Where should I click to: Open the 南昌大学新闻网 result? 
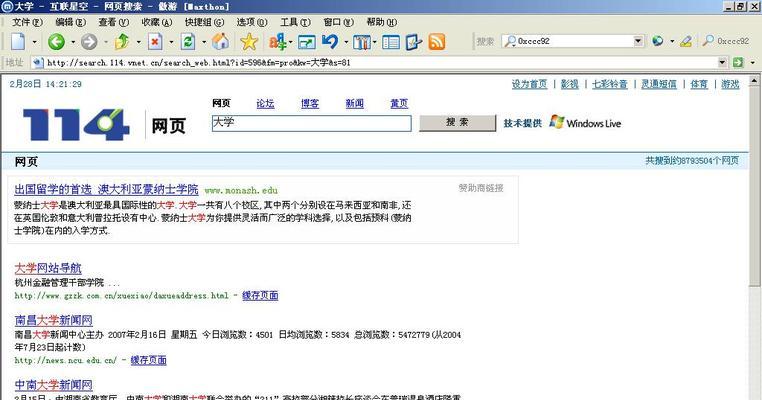tap(53, 320)
